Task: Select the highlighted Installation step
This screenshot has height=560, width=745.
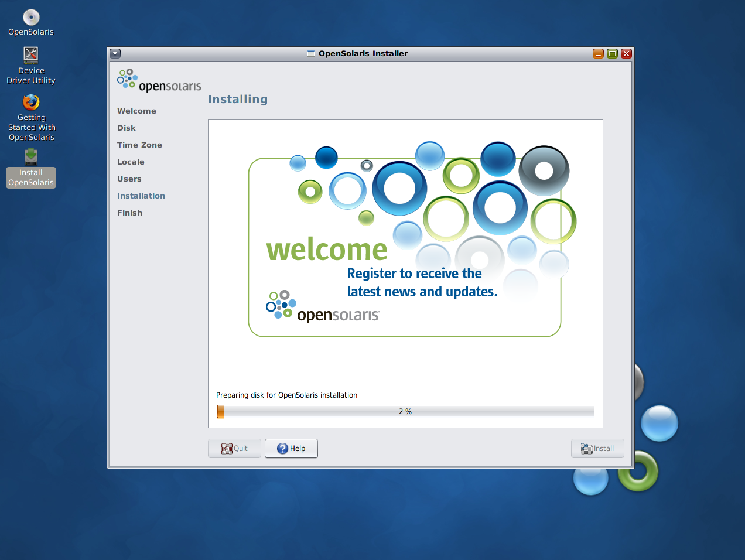Action: tap(141, 196)
